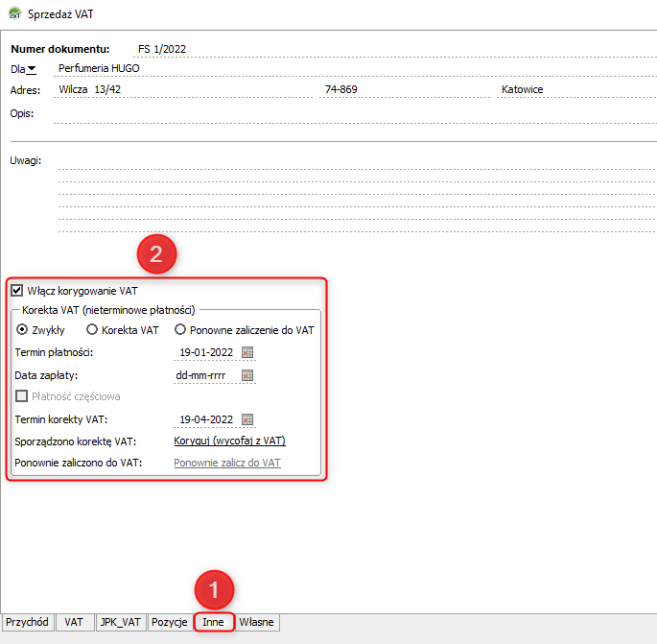The width and height of the screenshot is (657, 644).
Task: Select the Zwykły radio option
Action: pyautogui.click(x=22, y=329)
